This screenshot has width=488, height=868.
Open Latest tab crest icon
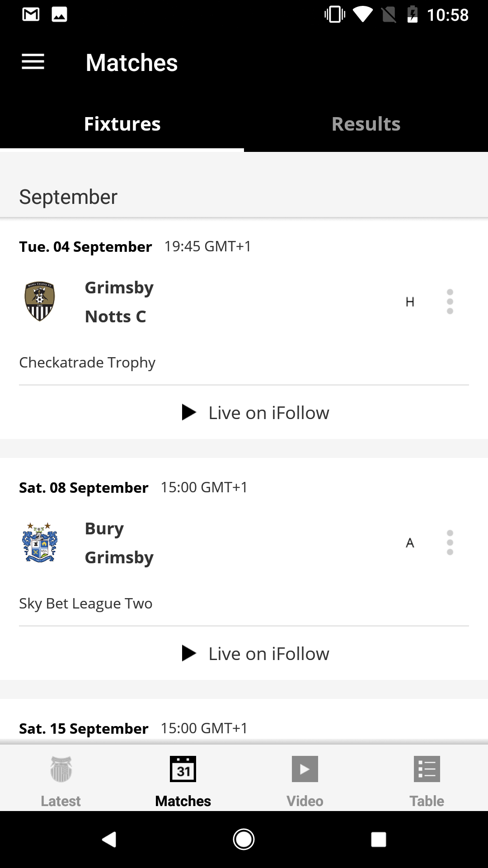pos(61,769)
